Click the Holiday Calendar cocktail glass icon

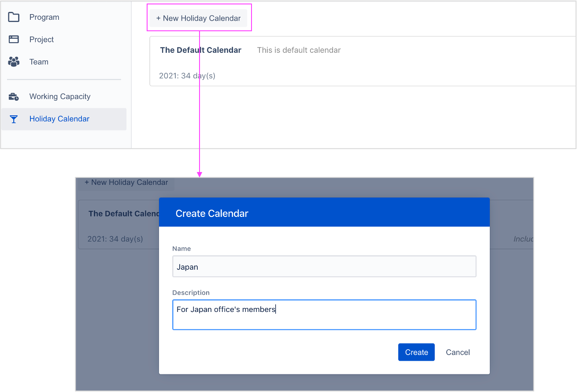[14, 119]
